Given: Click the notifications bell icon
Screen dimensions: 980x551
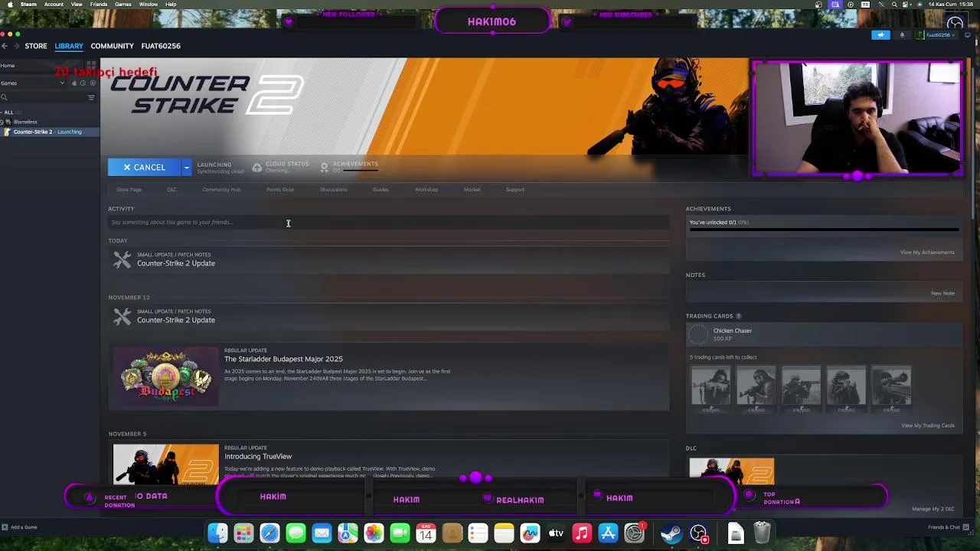Looking at the screenshot, I should pyautogui.click(x=901, y=34).
